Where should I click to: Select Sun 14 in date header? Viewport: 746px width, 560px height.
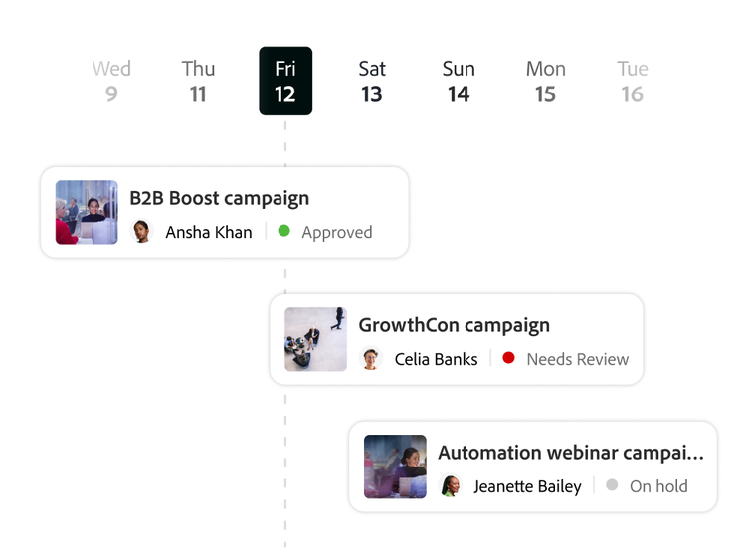[459, 82]
